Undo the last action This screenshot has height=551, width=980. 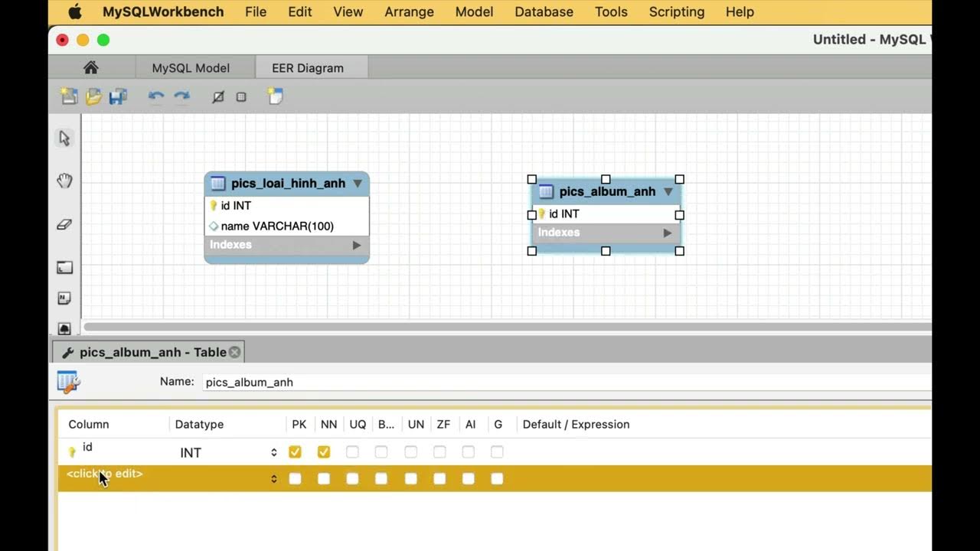pos(156,96)
